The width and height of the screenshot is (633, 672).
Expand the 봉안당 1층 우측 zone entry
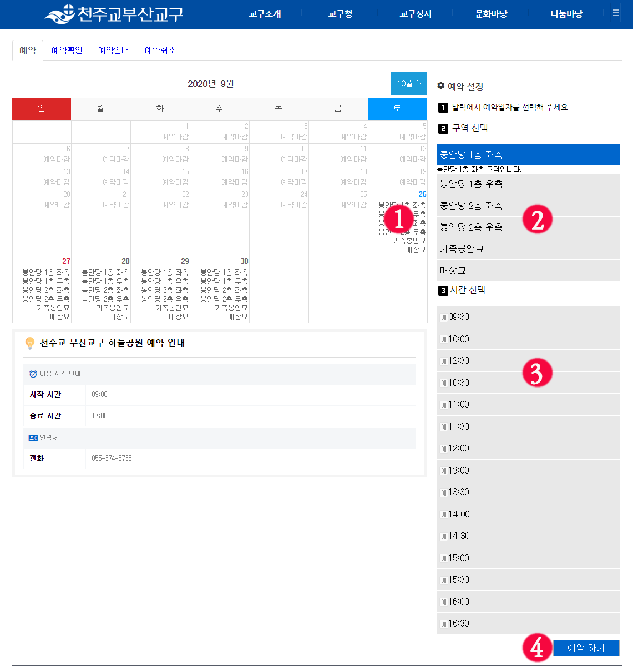point(528,184)
